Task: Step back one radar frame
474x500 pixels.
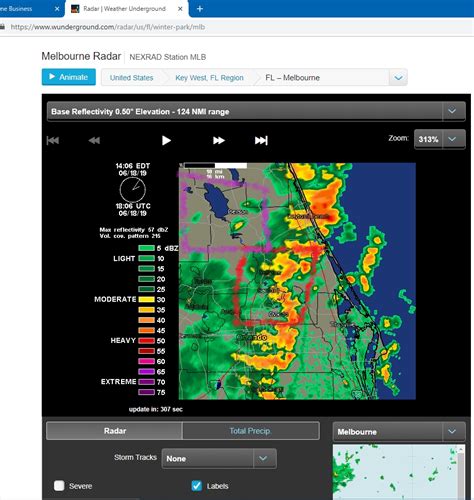Action: pyautogui.click(x=94, y=140)
